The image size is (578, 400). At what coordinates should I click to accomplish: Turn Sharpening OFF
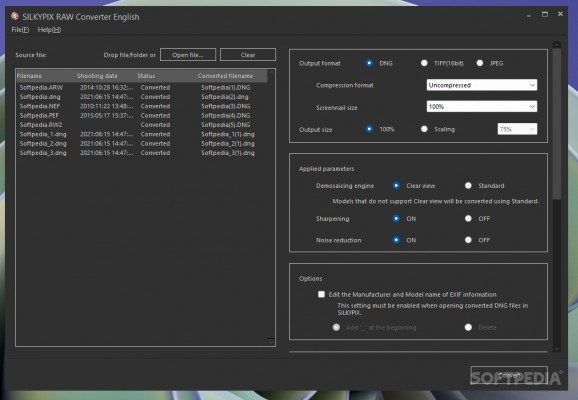click(x=468, y=219)
